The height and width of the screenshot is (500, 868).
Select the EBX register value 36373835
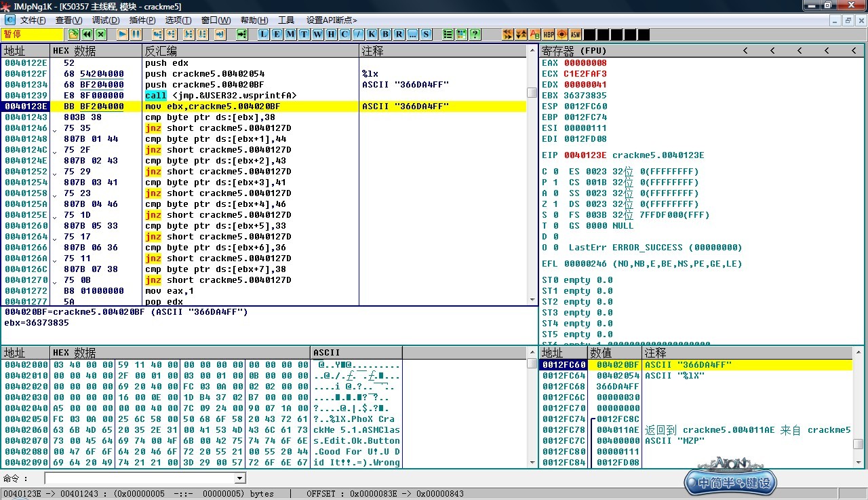(x=585, y=96)
